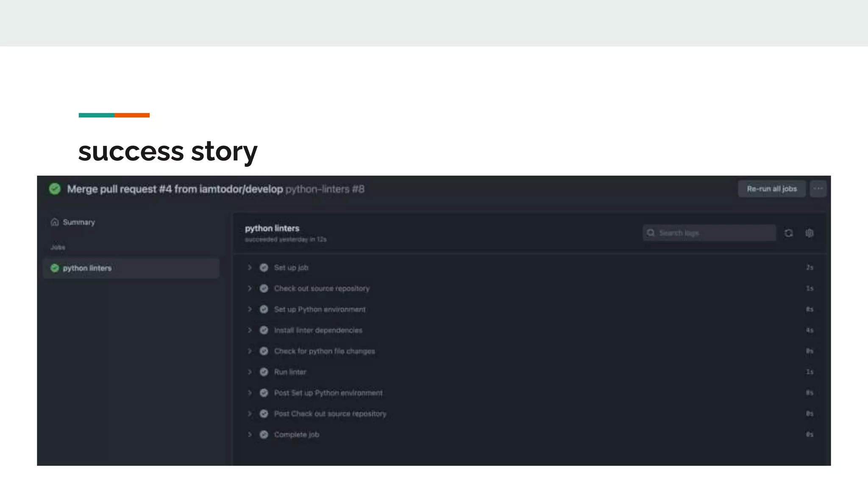The width and height of the screenshot is (868, 488).
Task: Click the 'Set up Python environment' step label
Action: 320,309
